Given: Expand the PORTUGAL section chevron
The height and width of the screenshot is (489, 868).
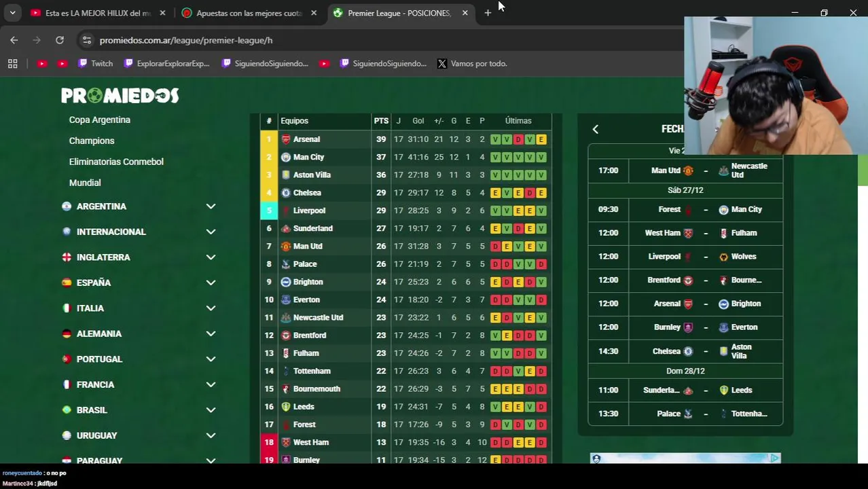Looking at the screenshot, I should click(x=211, y=359).
